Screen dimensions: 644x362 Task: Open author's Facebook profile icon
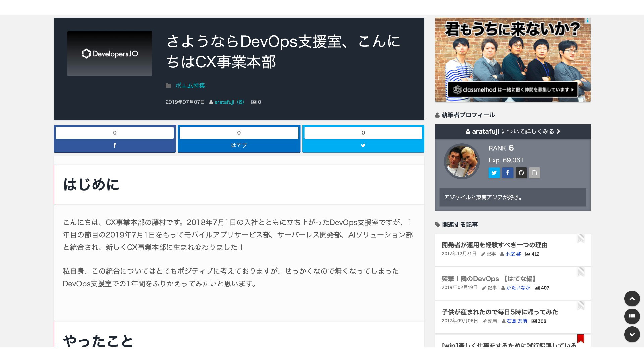tap(507, 173)
